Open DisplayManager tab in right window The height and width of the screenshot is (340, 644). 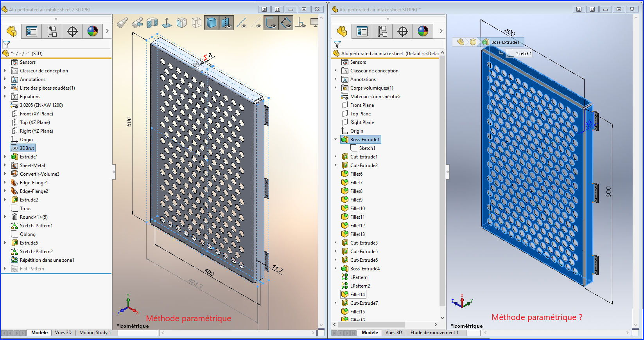point(423,31)
